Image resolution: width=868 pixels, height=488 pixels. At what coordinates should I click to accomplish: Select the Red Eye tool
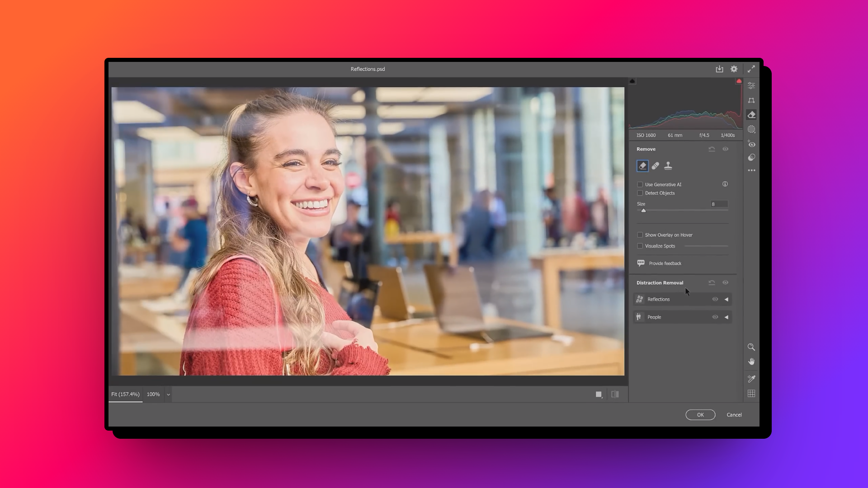[751, 144]
